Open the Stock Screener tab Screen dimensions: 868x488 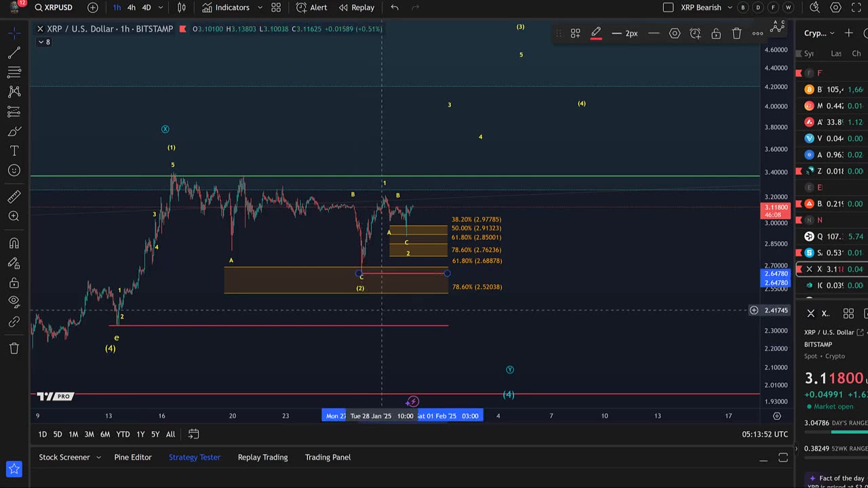64,457
